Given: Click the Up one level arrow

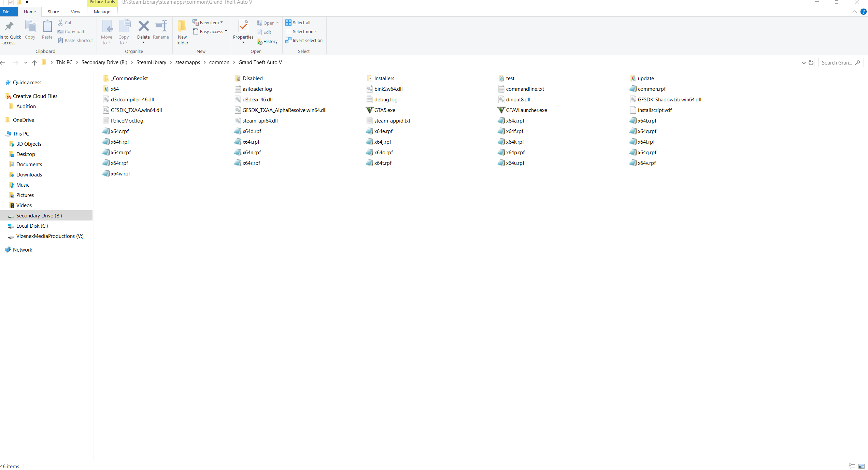Looking at the screenshot, I should click(34, 62).
